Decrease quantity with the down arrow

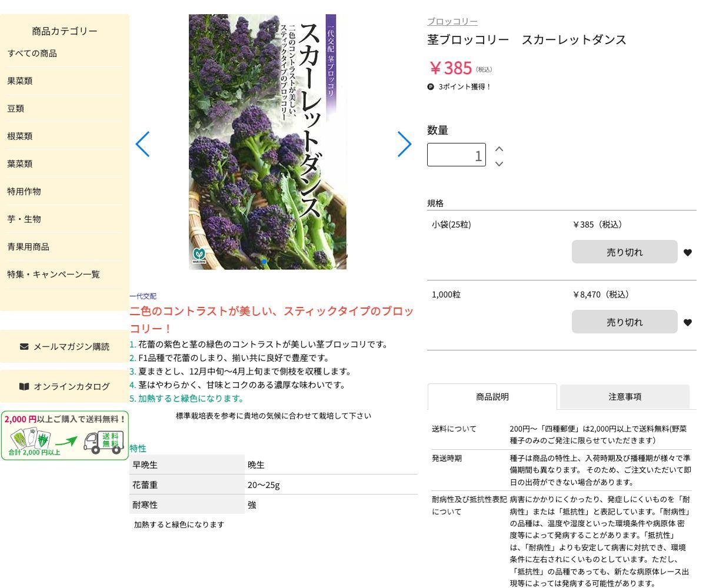click(499, 163)
